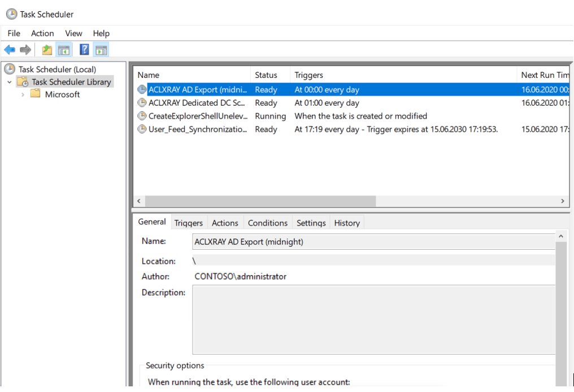This screenshot has height=392, width=574.
Task: Expand the Microsoft folder in the tree
Action: pyautogui.click(x=23, y=94)
